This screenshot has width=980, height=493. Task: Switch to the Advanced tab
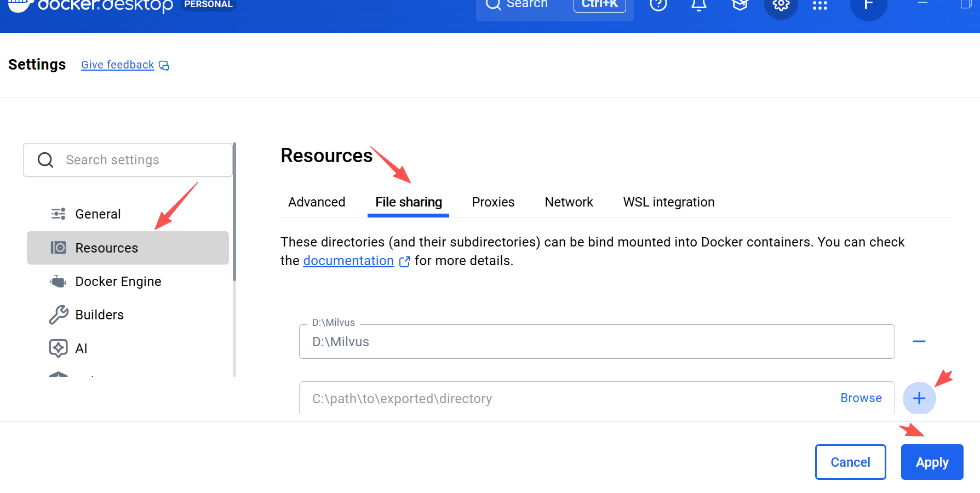317,202
